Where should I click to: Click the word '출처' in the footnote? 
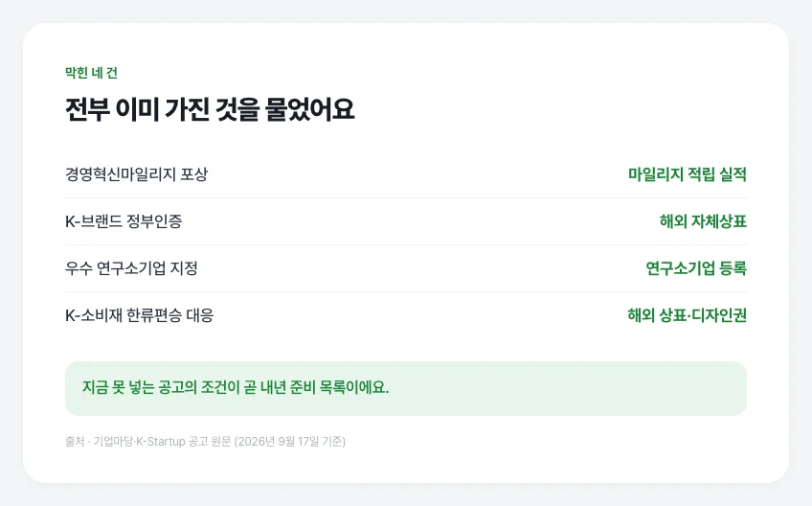pyautogui.click(x=75, y=441)
